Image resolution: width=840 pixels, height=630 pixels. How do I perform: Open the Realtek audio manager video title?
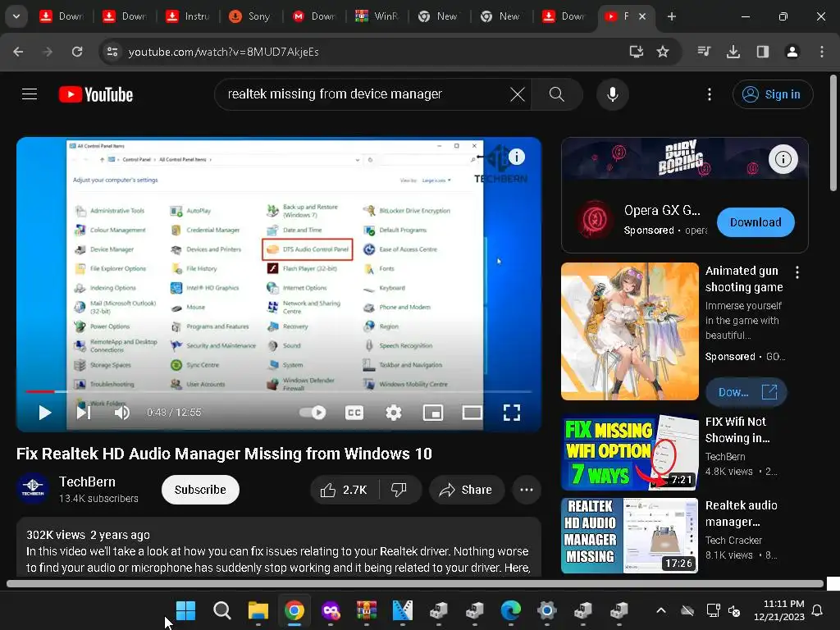741,514
